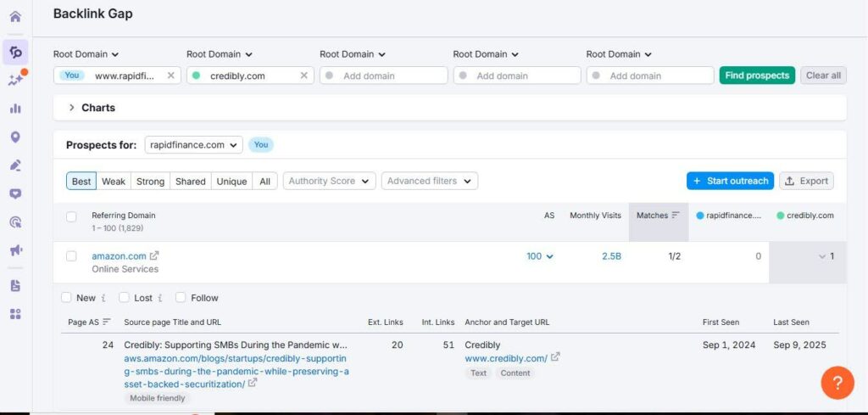Open the document reports sidebar icon

[x=15, y=286]
